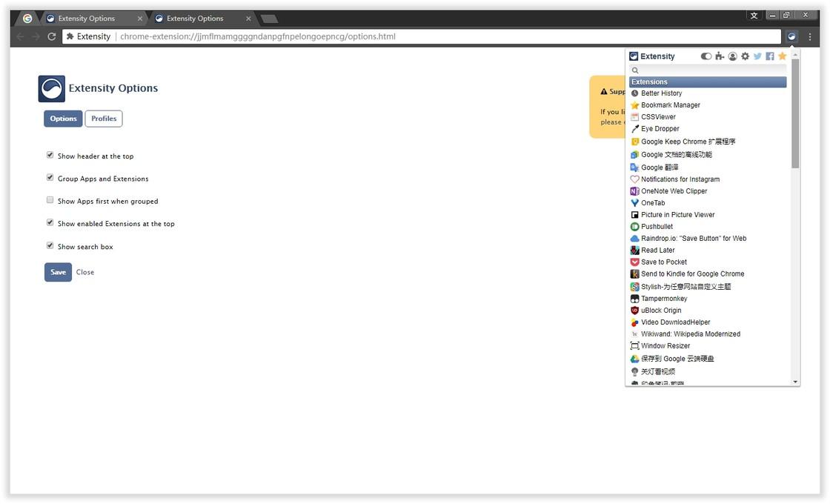The image size is (830, 504).
Task: Reload the page with the refresh icon
Action: pyautogui.click(x=51, y=36)
